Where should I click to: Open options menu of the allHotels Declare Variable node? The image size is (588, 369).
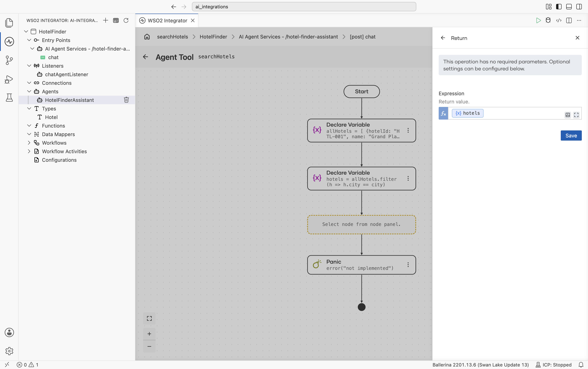(408, 131)
